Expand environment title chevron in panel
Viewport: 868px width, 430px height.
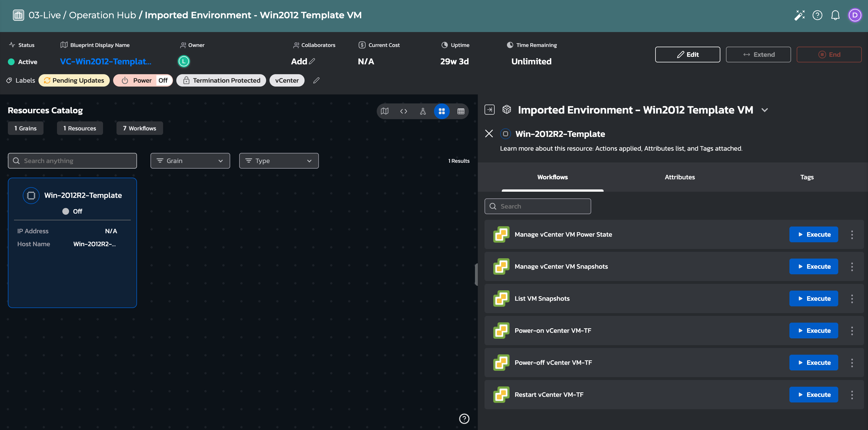pyautogui.click(x=765, y=110)
